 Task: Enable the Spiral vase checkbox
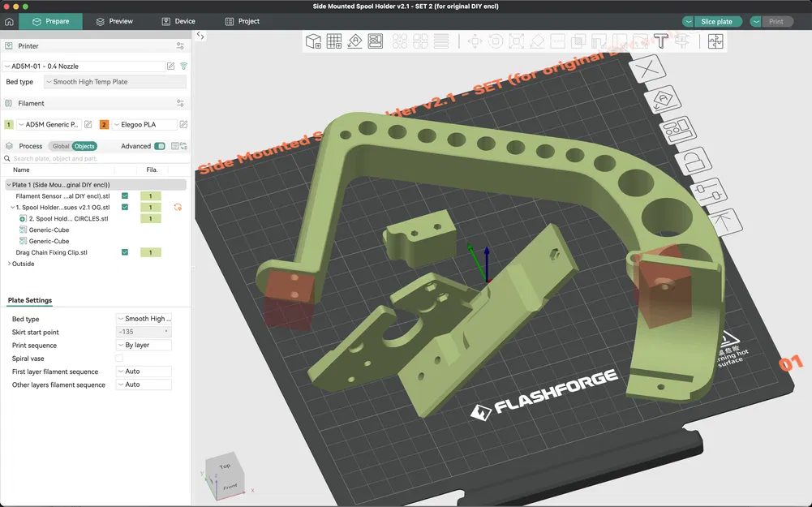pos(119,358)
